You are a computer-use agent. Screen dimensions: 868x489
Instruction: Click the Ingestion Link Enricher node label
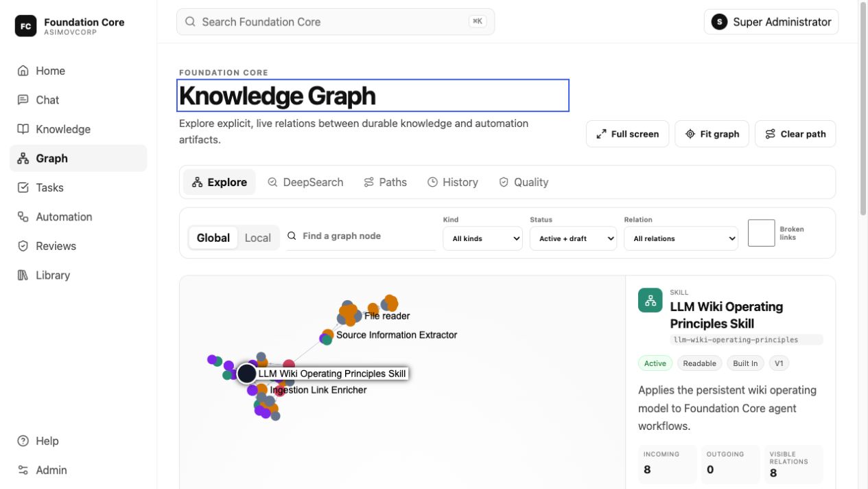318,390
